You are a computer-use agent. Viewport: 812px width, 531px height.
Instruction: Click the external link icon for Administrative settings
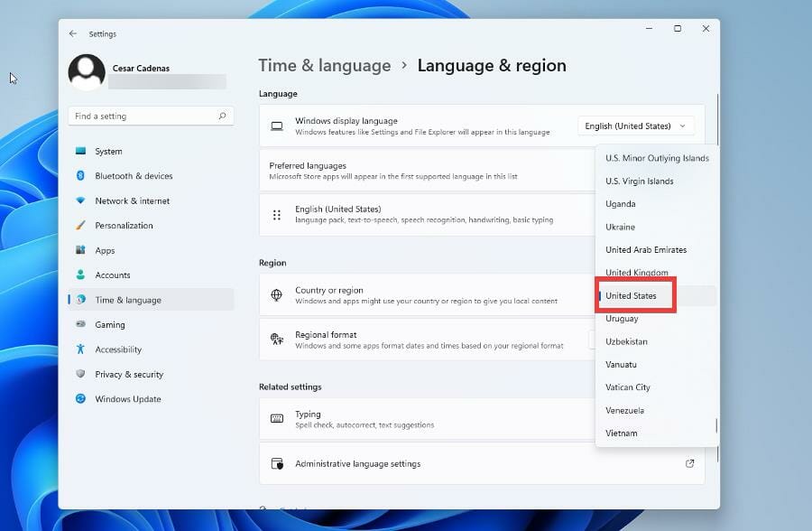690,463
